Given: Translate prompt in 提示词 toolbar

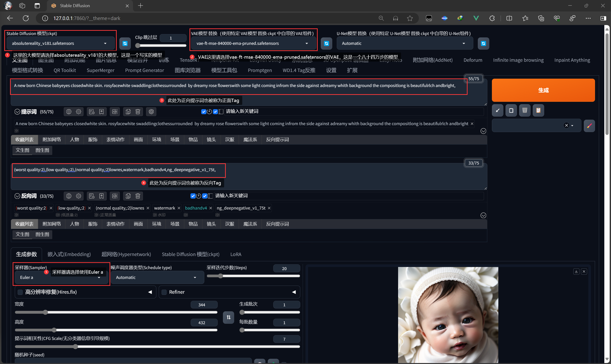Looking at the screenshot, I should click(x=115, y=112).
